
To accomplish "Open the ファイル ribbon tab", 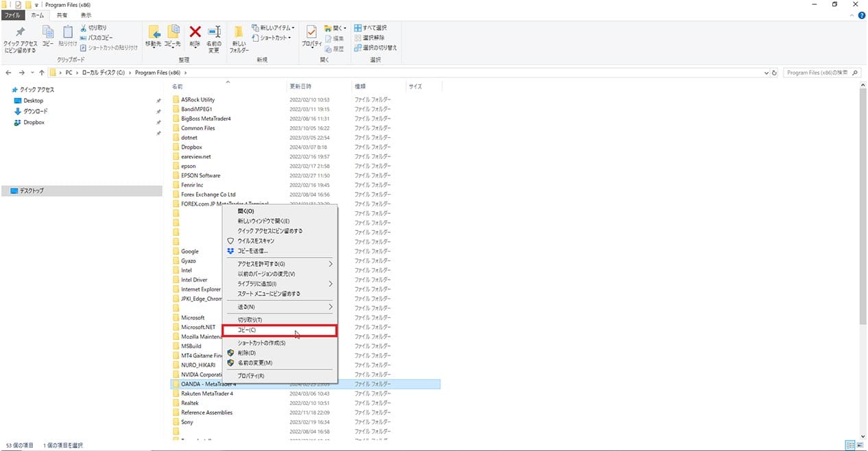I will point(12,14).
